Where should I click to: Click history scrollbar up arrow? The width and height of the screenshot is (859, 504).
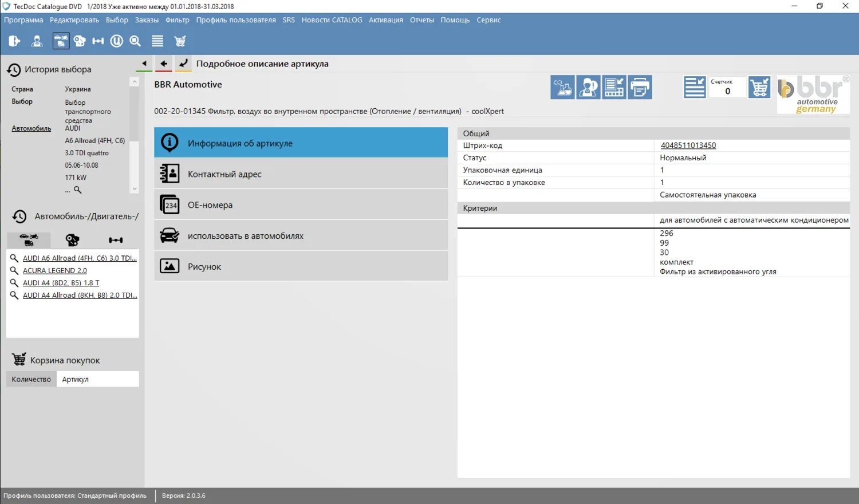pyautogui.click(x=135, y=82)
